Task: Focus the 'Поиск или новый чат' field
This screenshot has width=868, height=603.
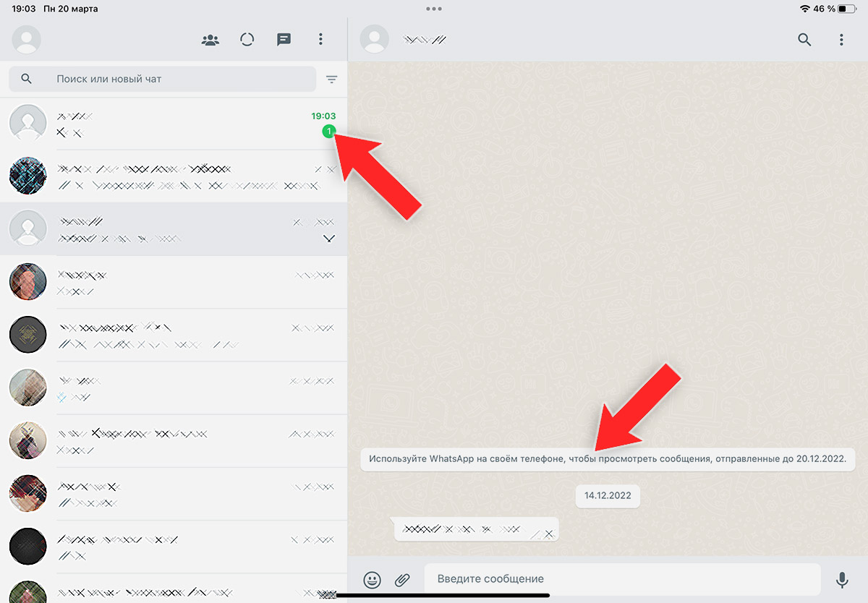Action: (162, 79)
